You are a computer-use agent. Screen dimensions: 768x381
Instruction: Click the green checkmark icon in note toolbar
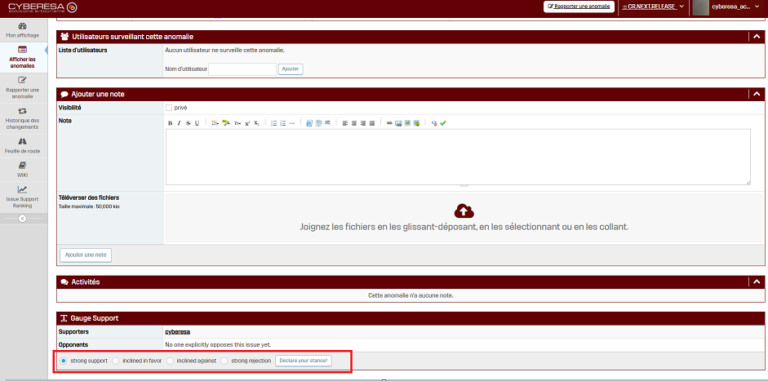pyautogui.click(x=443, y=123)
